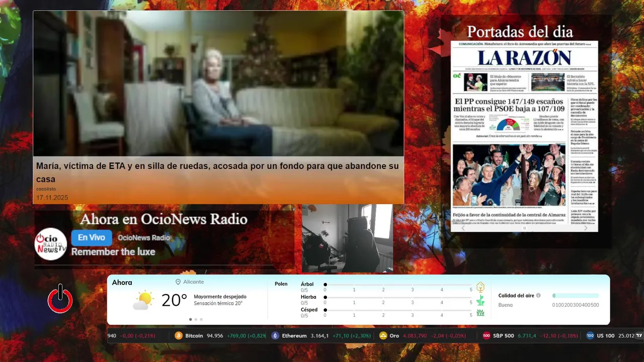Click the Alicante location pin icon
The width and height of the screenshot is (644, 362).
coord(178,282)
